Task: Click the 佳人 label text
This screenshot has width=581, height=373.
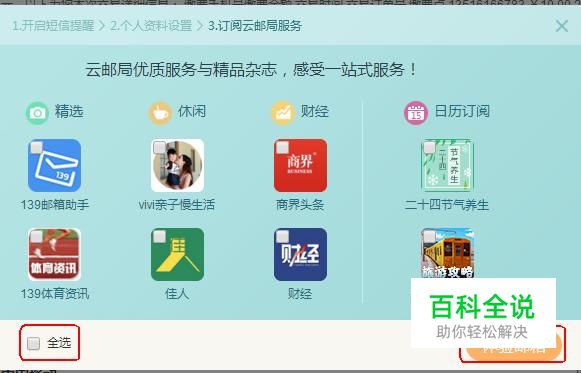Action: click(x=177, y=294)
